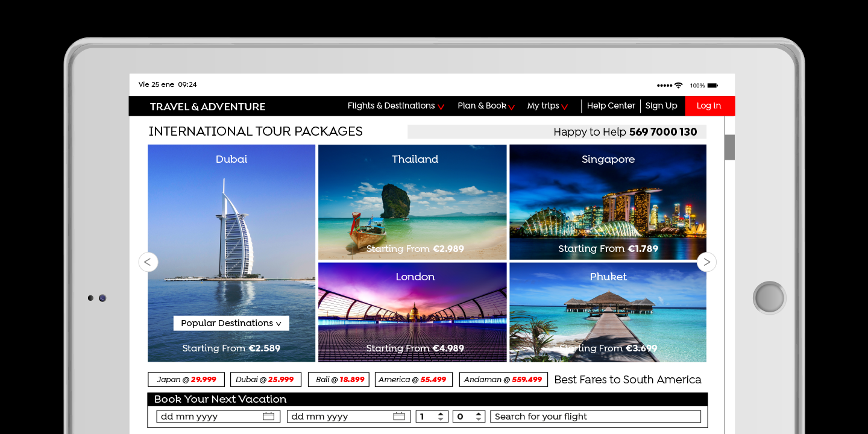Click the next slide arrow on carousel
Image resolution: width=868 pixels, height=434 pixels.
click(706, 262)
